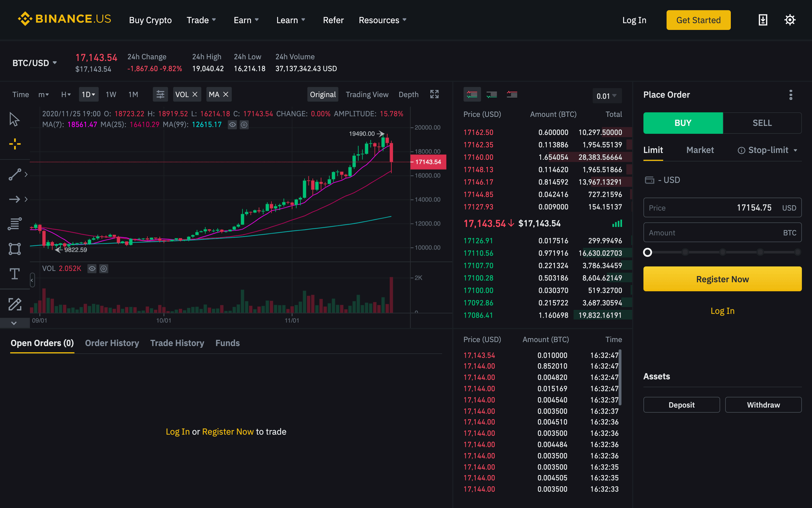
Task: Switch chart to Original view
Action: (x=323, y=94)
